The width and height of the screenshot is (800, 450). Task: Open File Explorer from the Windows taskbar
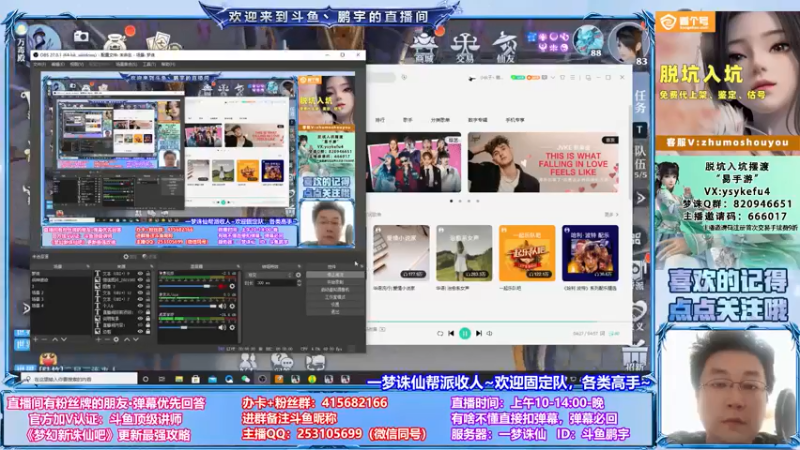pos(179,379)
